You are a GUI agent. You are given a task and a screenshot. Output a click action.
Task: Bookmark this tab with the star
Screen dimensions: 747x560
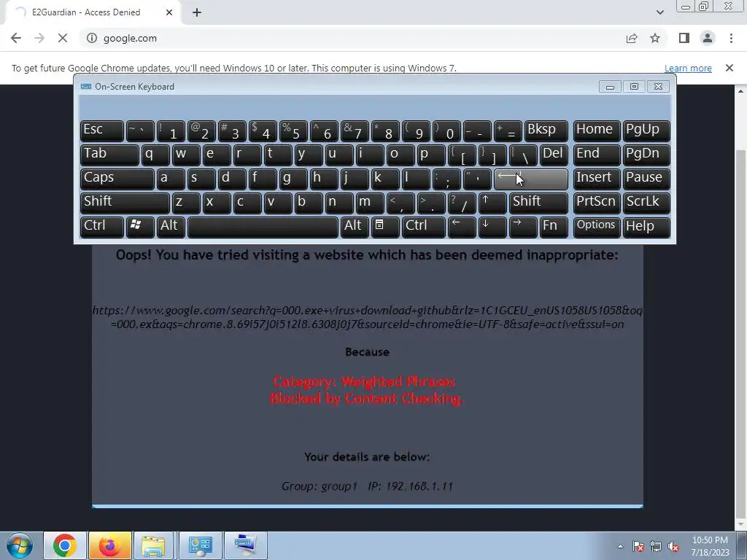coord(655,38)
